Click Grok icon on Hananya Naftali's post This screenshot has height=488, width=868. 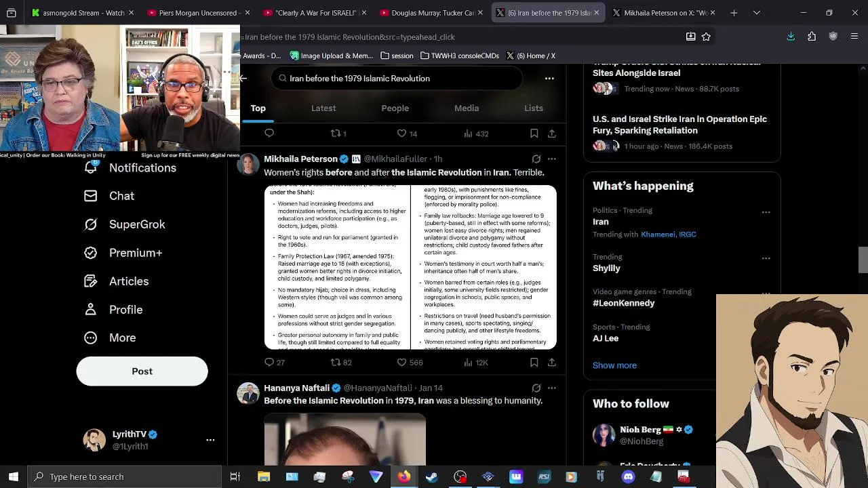[x=536, y=388]
